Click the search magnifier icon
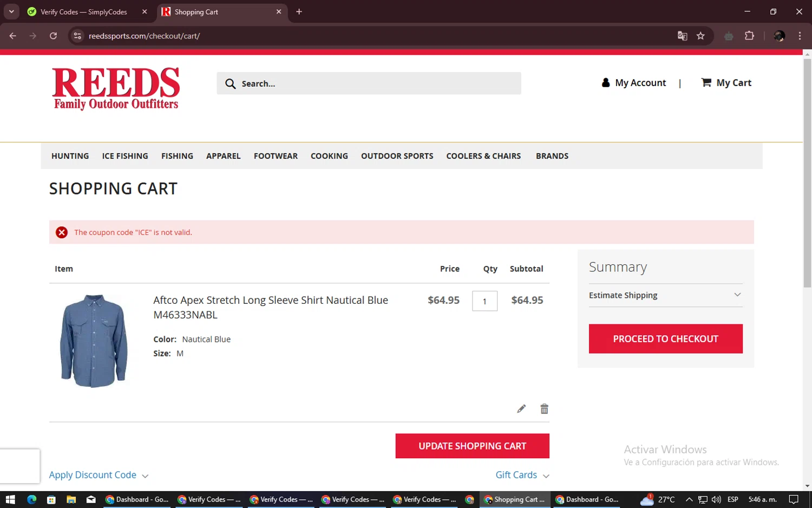 [x=231, y=84]
